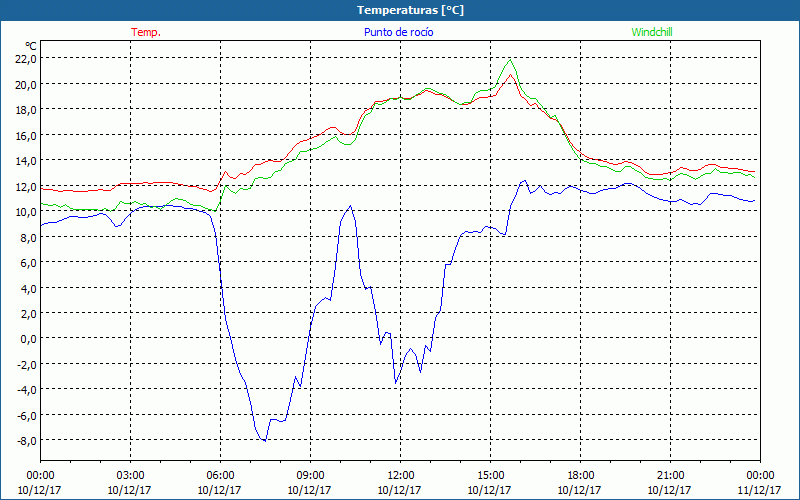The image size is (800, 500).
Task: Click the 2,0 value on the y-axis
Action: [28, 314]
